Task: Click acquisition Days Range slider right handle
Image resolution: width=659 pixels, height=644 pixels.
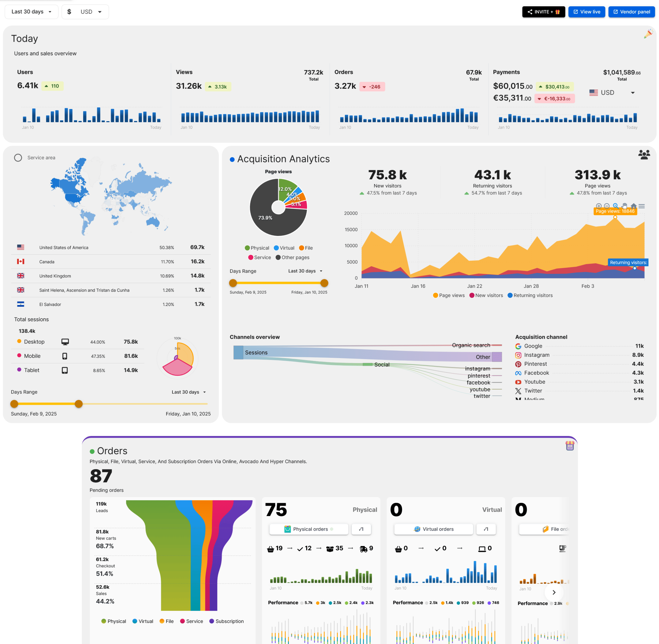Action: [x=324, y=283]
